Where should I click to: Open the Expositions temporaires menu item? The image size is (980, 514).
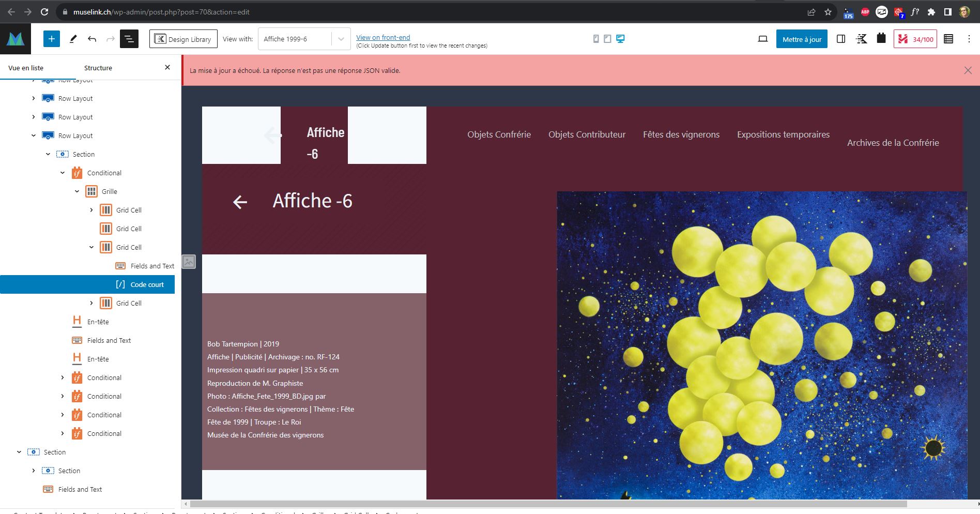point(784,134)
